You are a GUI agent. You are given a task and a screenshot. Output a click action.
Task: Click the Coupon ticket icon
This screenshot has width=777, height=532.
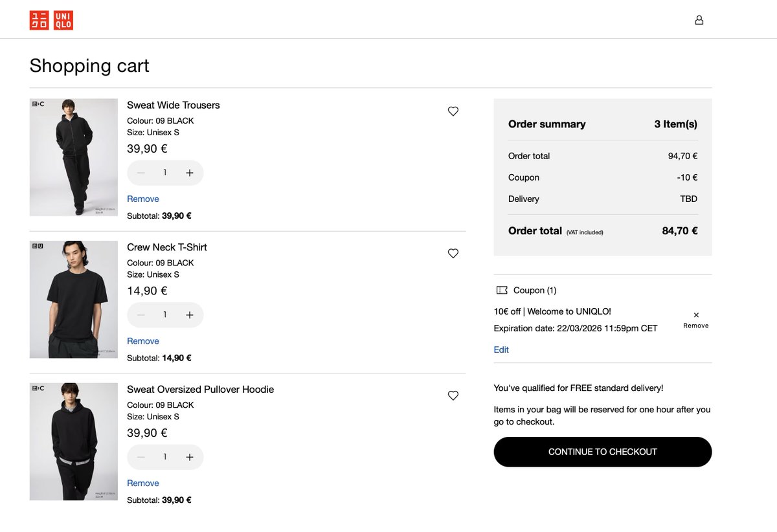[502, 291]
